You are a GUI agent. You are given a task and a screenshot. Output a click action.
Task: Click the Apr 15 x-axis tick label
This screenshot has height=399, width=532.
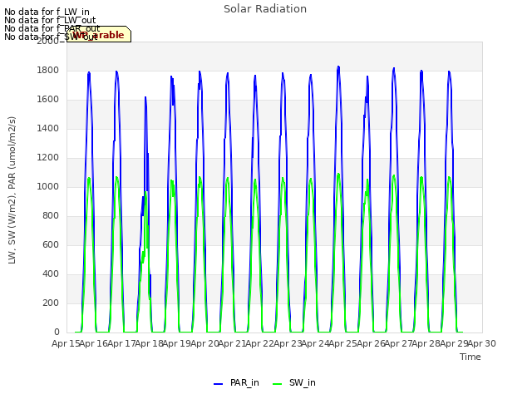(66, 343)
